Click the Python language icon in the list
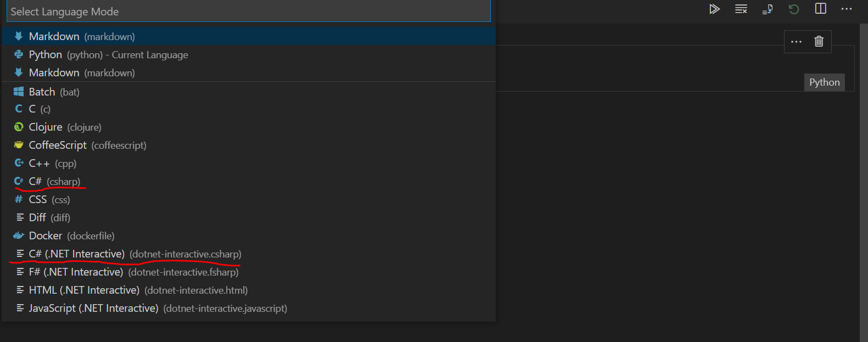 tap(18, 54)
